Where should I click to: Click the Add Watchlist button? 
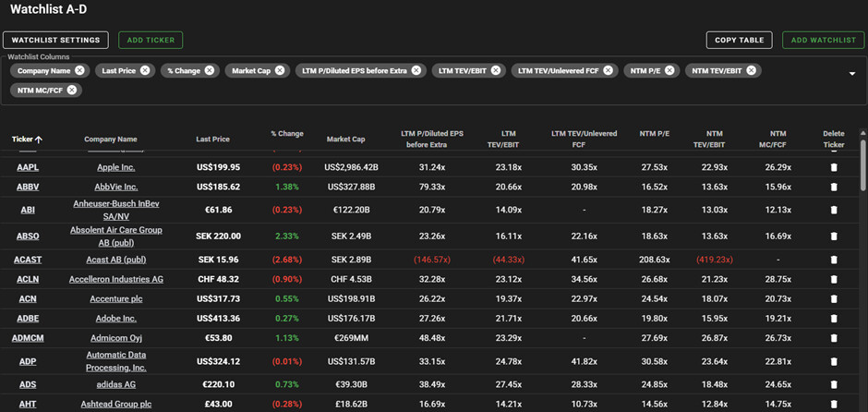pos(823,41)
